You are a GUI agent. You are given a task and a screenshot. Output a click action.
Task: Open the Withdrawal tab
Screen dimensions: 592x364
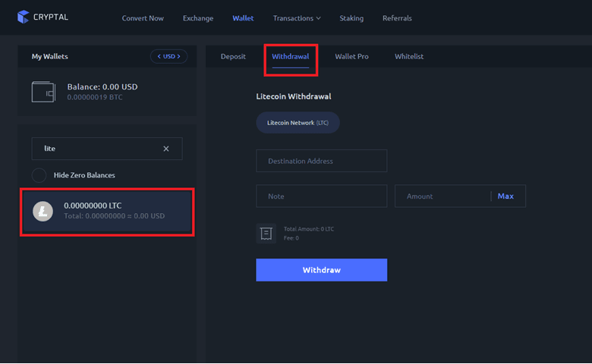pyautogui.click(x=291, y=57)
